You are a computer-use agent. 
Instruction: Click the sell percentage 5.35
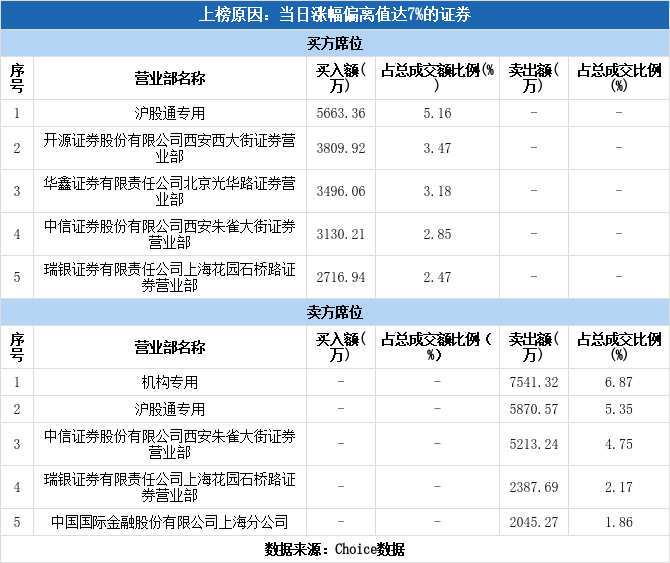click(x=619, y=409)
